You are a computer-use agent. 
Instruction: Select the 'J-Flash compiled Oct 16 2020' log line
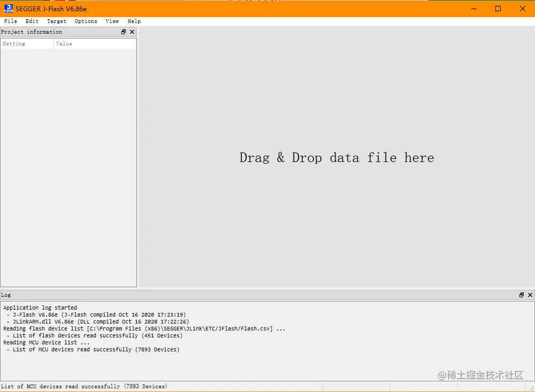(x=96, y=314)
